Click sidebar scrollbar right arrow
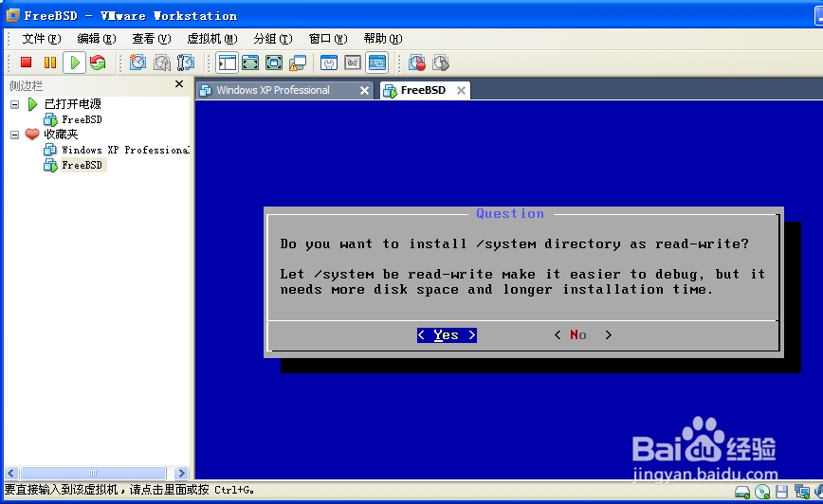 tap(181, 473)
